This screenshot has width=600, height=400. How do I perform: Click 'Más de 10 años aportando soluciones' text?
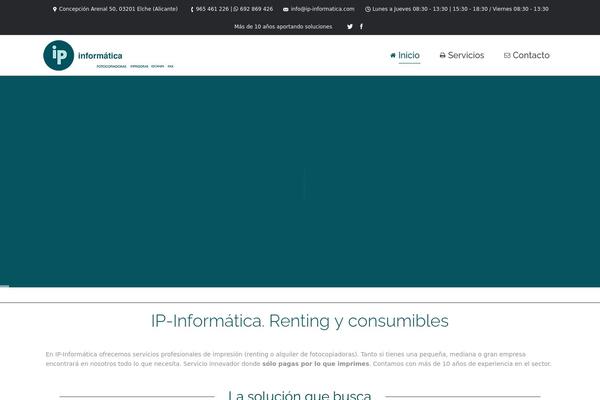tap(283, 26)
